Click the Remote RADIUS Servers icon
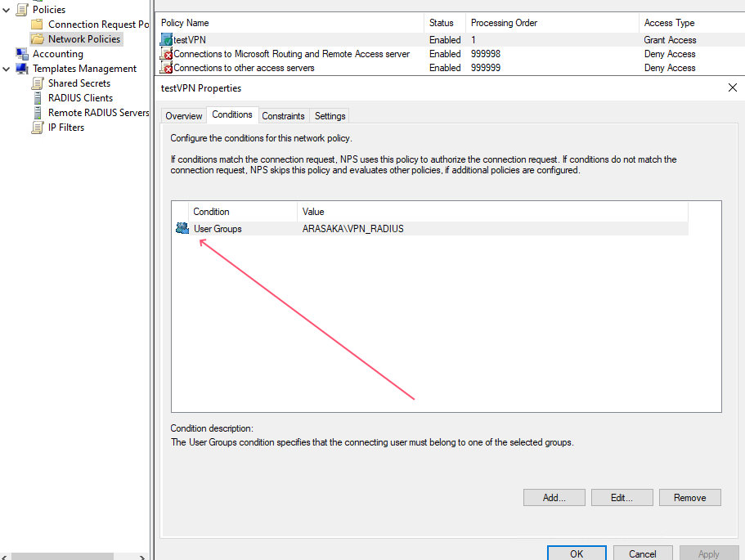 [x=38, y=113]
